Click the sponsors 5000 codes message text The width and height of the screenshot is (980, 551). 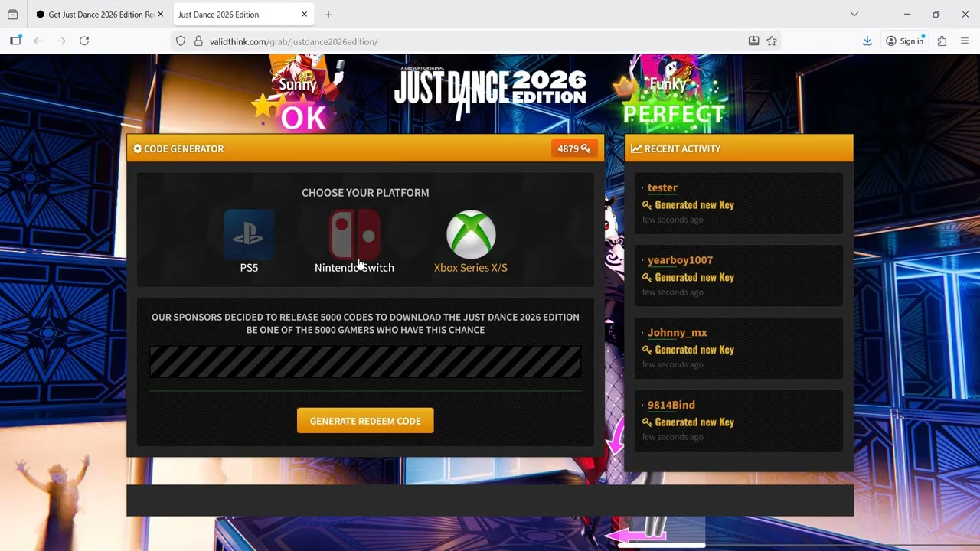[x=365, y=323]
